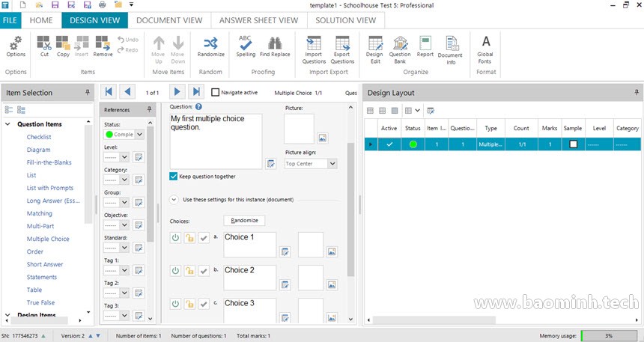Image resolution: width=644 pixels, height=342 pixels.
Task: Click the Cut items icon
Action: [44, 46]
